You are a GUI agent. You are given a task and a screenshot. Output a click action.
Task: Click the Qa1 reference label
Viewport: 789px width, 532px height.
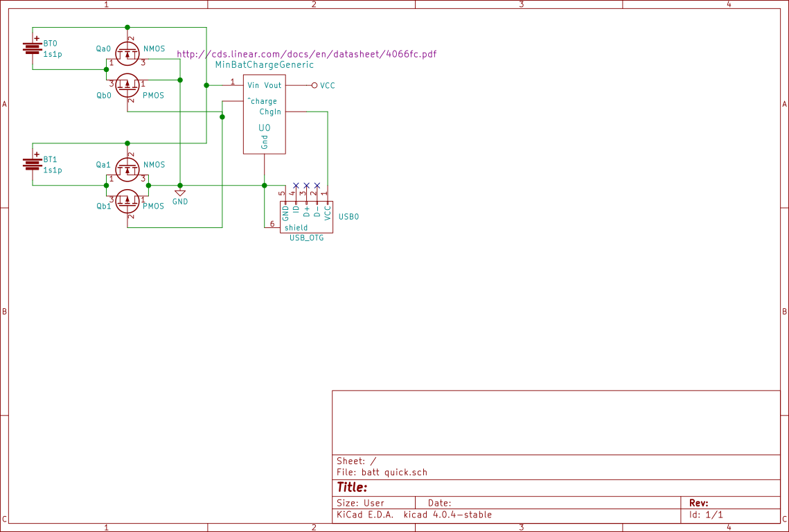click(103, 165)
